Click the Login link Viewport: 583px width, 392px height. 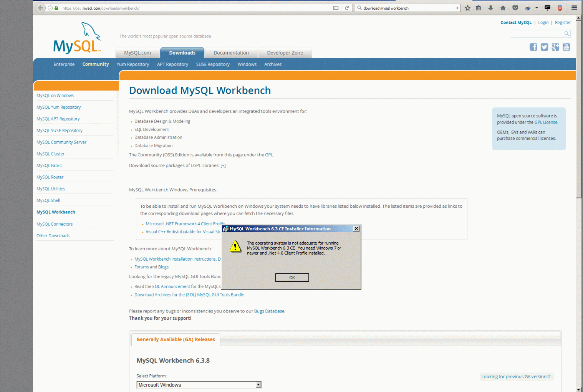pyautogui.click(x=543, y=23)
